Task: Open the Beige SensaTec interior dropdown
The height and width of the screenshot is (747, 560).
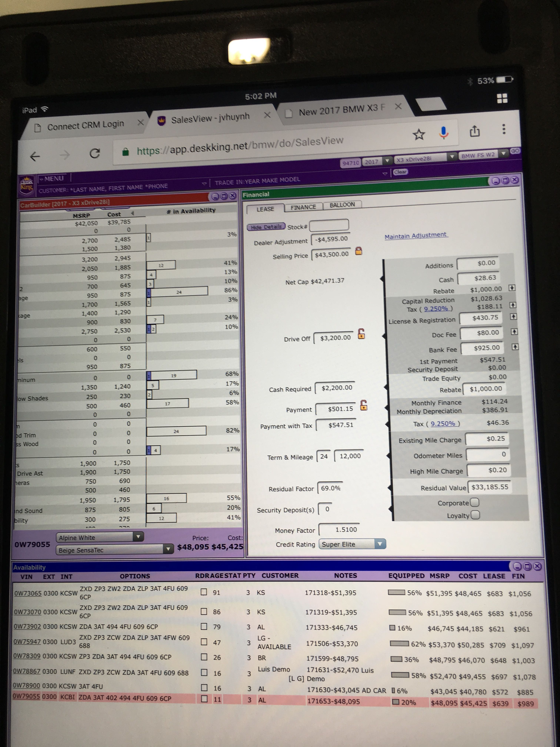Action: tap(114, 550)
